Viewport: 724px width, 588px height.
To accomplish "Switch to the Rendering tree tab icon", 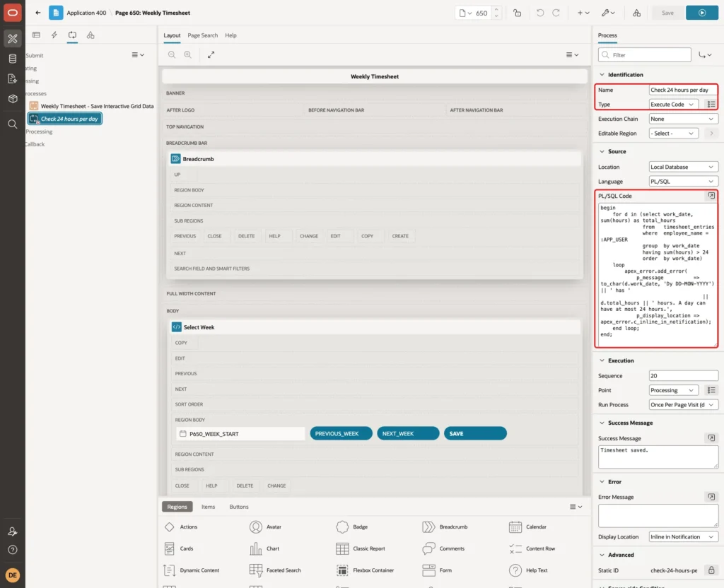I will 36,35.
